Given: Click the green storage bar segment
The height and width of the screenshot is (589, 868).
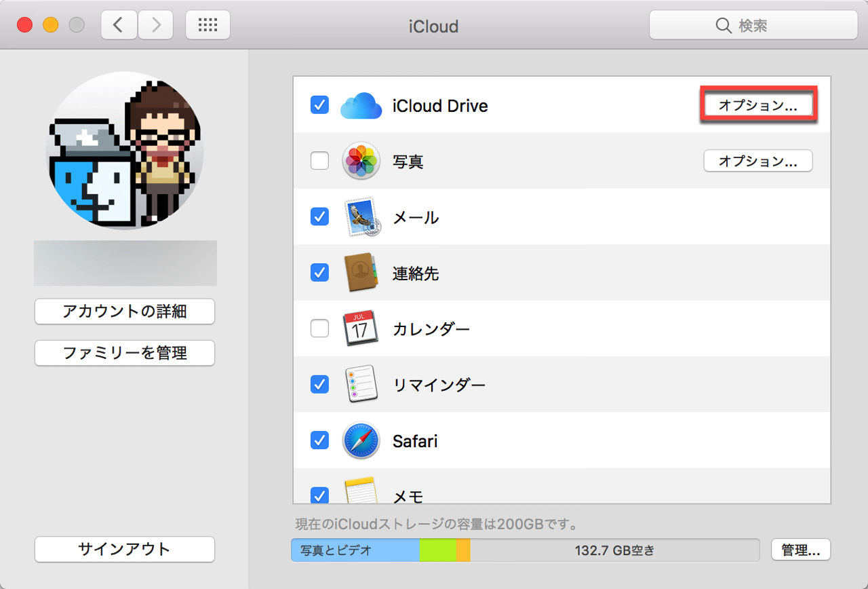Looking at the screenshot, I should point(438,550).
